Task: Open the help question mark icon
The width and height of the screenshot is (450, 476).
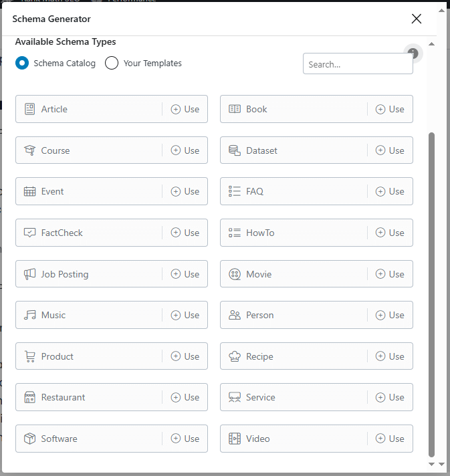Action: point(413,53)
